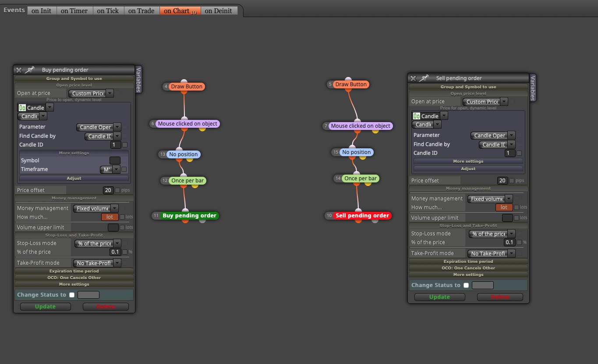Click the green candle icon in Sell panel
The height and width of the screenshot is (364, 598).
pyautogui.click(x=417, y=116)
